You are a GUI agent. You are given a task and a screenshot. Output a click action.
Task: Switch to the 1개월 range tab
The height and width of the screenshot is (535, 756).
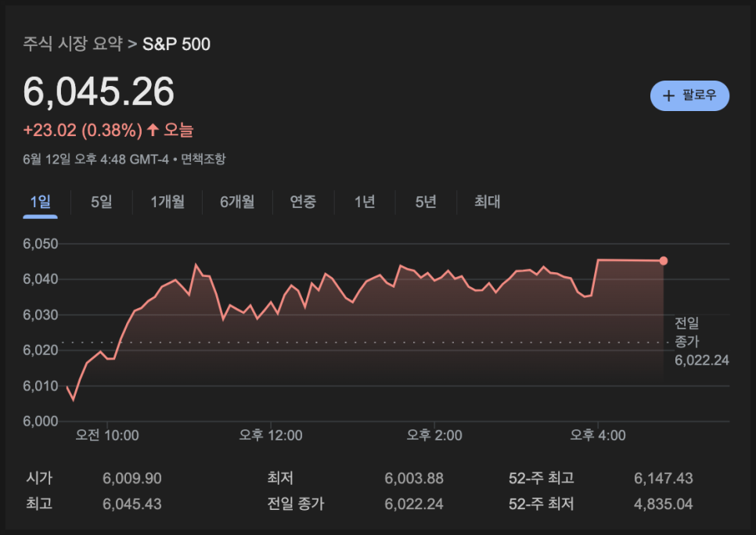pos(167,202)
